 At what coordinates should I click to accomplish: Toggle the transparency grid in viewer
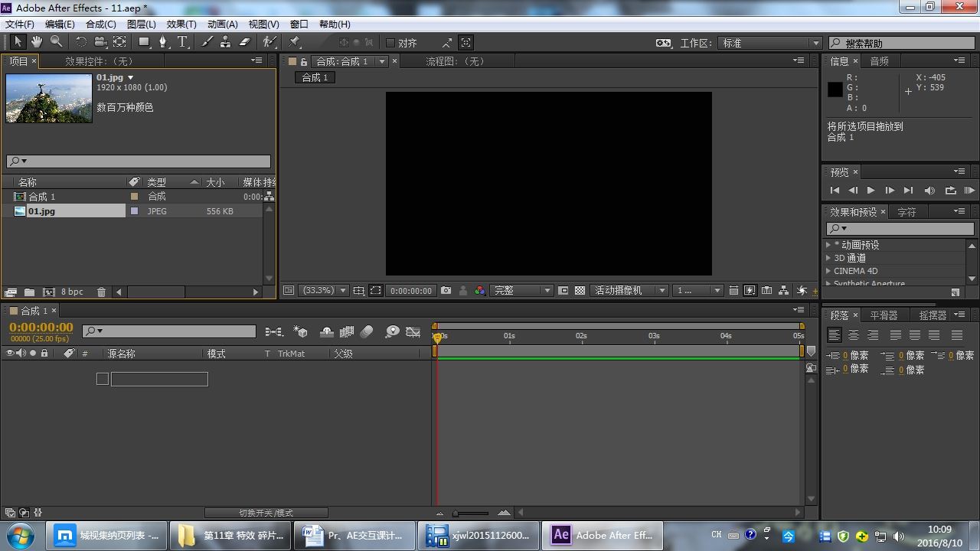coord(580,291)
